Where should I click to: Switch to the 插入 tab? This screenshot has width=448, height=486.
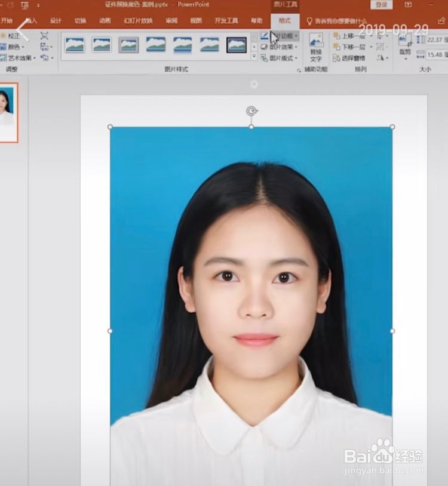(31, 21)
